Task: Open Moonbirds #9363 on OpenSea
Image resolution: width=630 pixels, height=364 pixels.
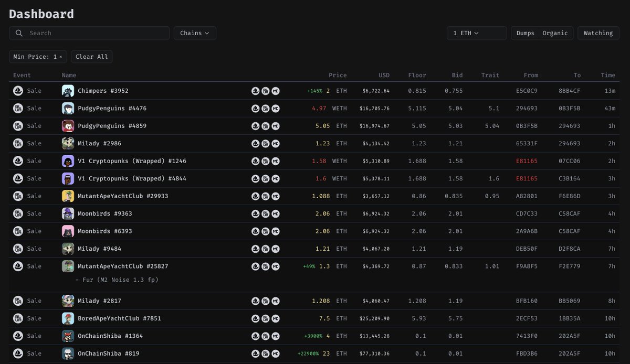Action: [x=256, y=213]
